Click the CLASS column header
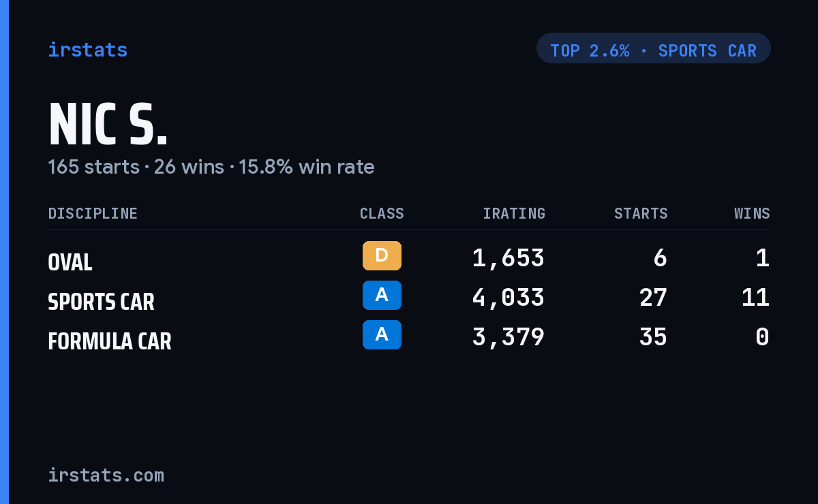 click(x=382, y=213)
